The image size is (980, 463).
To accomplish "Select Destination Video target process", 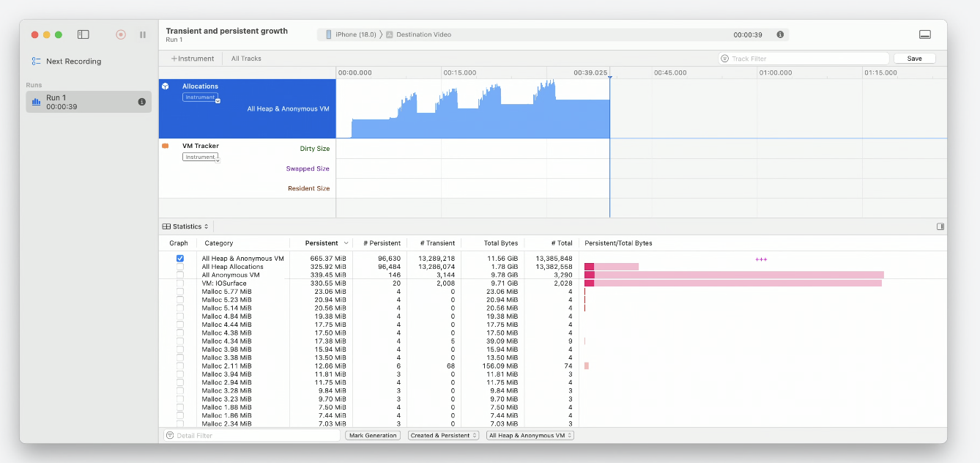I will tap(418, 34).
